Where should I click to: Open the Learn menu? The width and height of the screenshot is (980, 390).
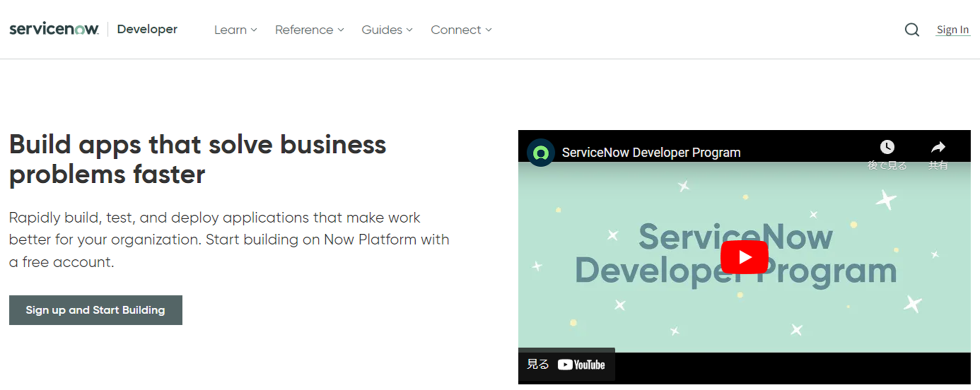[x=235, y=30]
